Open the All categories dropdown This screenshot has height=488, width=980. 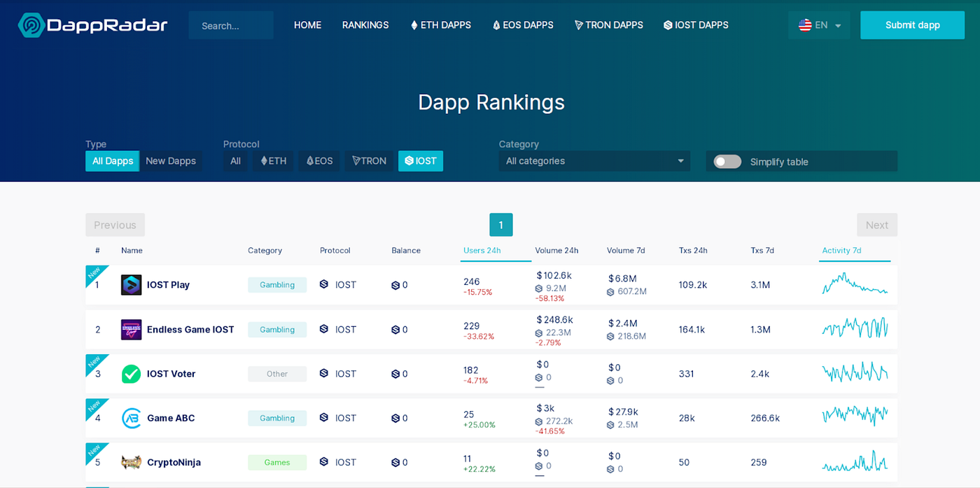coord(594,161)
